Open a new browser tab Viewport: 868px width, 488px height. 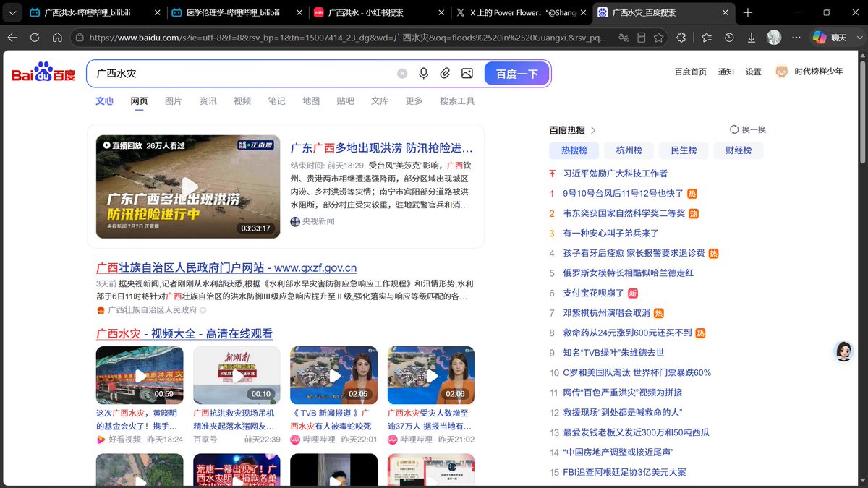pyautogui.click(x=748, y=12)
